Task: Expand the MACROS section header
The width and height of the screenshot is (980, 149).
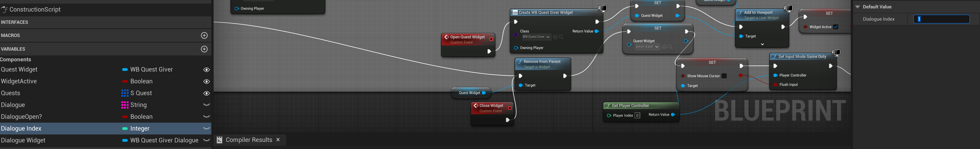Action: click(x=10, y=35)
